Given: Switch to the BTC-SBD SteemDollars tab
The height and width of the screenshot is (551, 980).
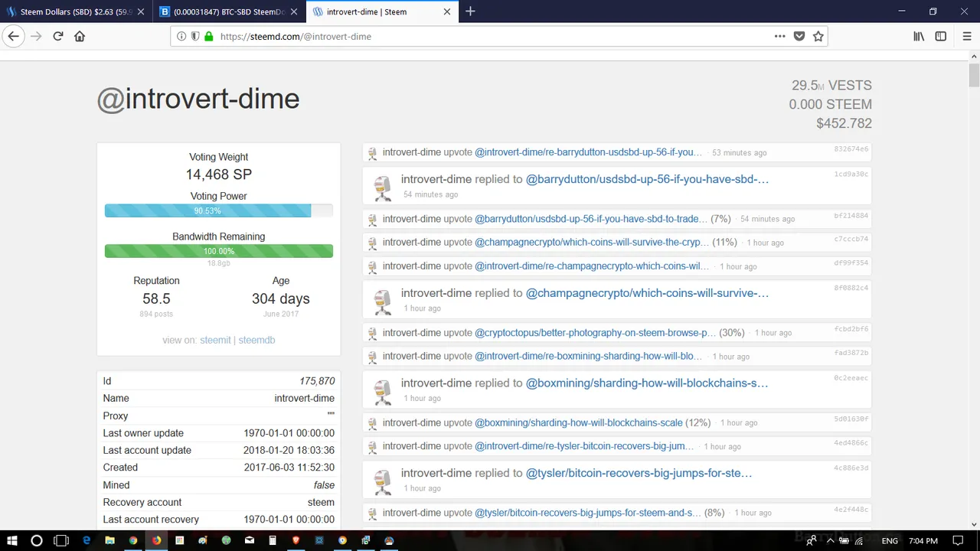Looking at the screenshot, I should (230, 11).
